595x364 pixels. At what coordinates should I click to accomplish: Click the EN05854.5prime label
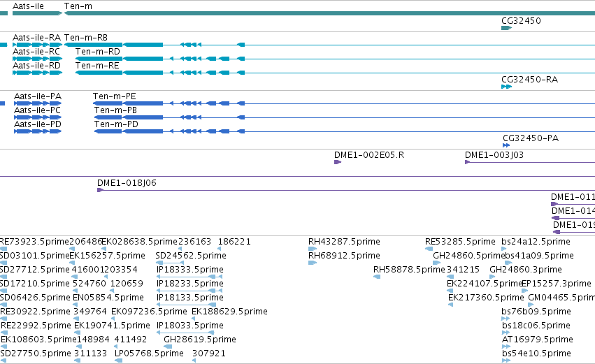(108, 298)
